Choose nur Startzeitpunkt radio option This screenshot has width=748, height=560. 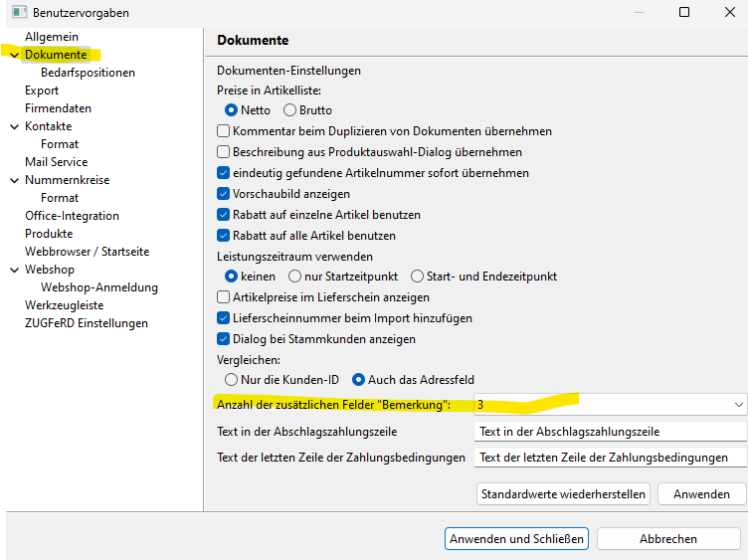295,277
